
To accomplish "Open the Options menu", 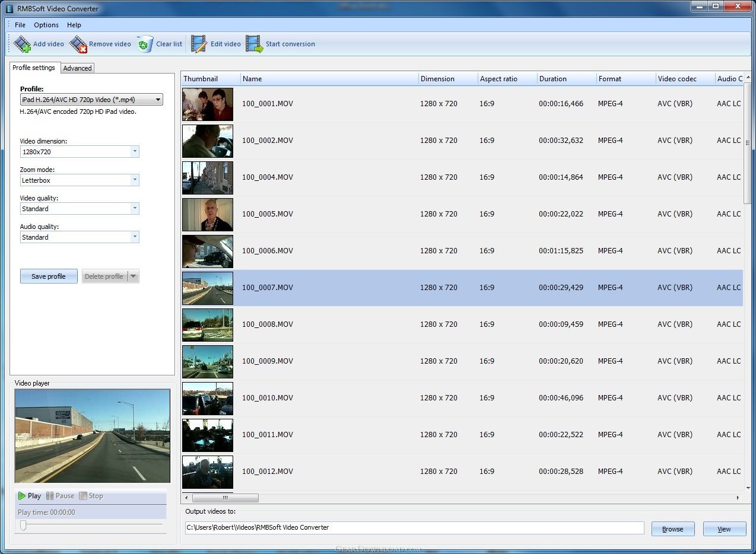I will click(x=46, y=25).
